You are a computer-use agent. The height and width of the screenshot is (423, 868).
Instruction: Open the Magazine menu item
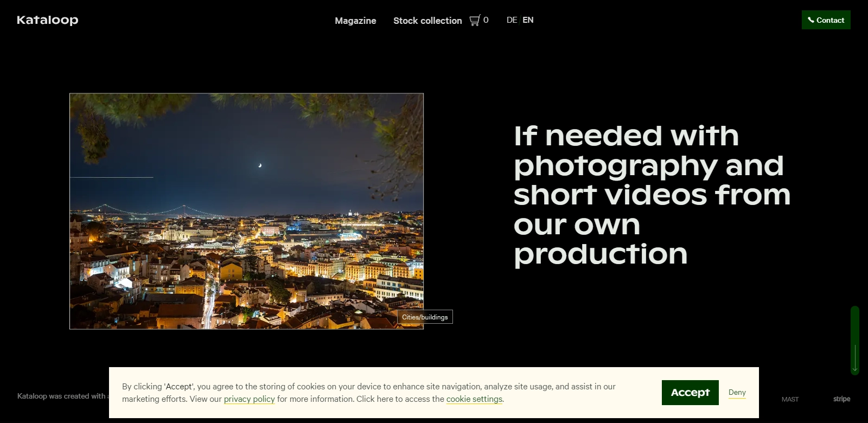355,21
